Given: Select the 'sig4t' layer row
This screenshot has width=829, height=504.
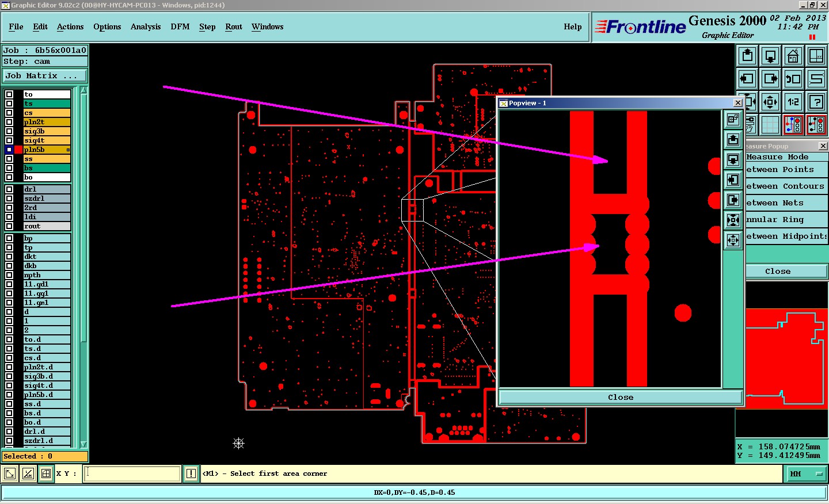Looking at the screenshot, I should 47,140.
